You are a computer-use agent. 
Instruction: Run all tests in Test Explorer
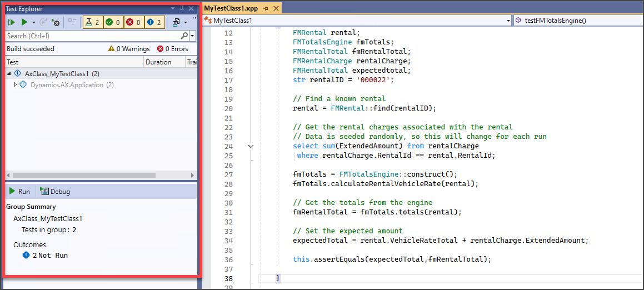pos(12,22)
